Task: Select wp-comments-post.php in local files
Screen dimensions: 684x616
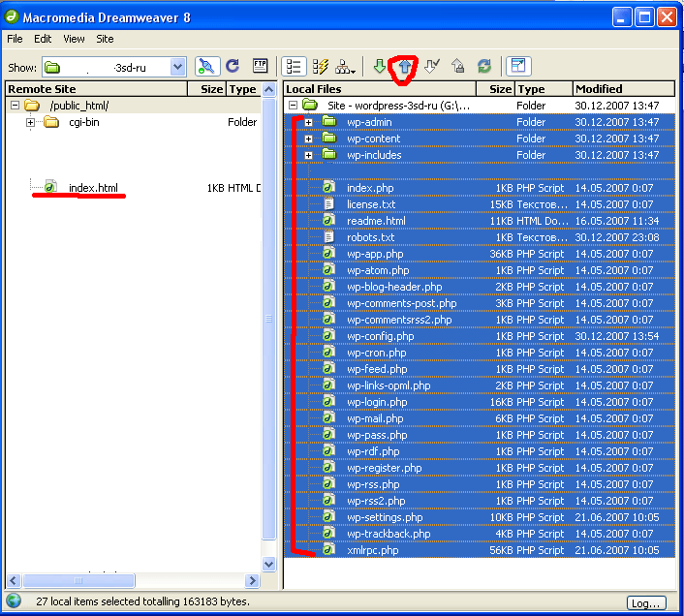Action: pos(402,303)
